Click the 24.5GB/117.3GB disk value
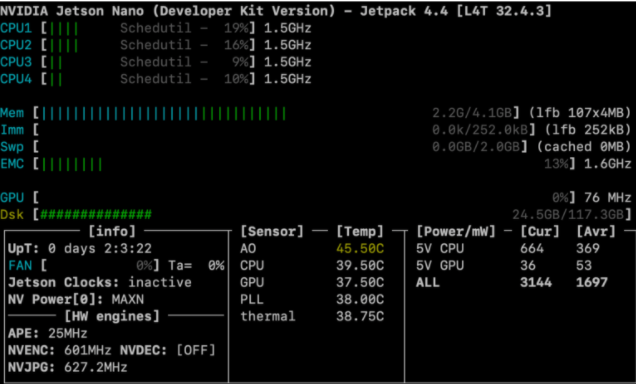This screenshot has height=384, width=636. (x=568, y=214)
